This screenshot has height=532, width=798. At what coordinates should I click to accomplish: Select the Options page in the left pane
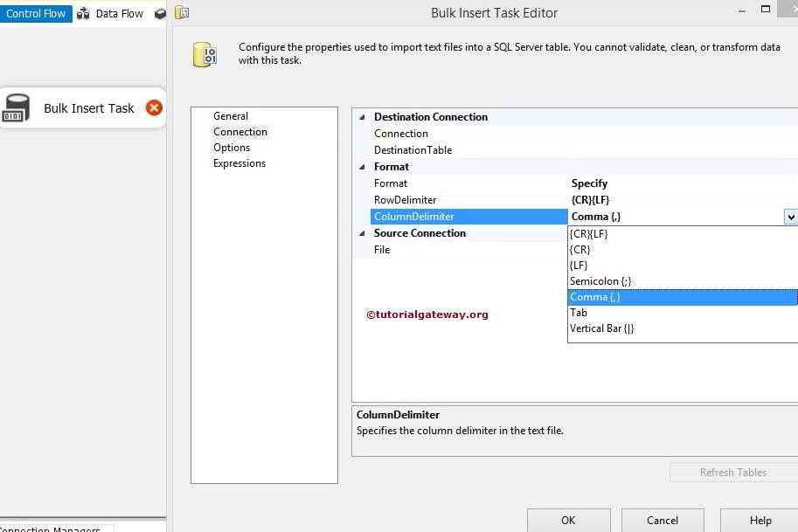point(231,148)
